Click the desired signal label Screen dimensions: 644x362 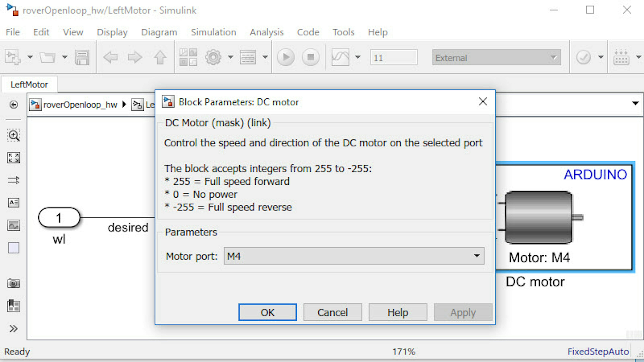click(x=128, y=228)
